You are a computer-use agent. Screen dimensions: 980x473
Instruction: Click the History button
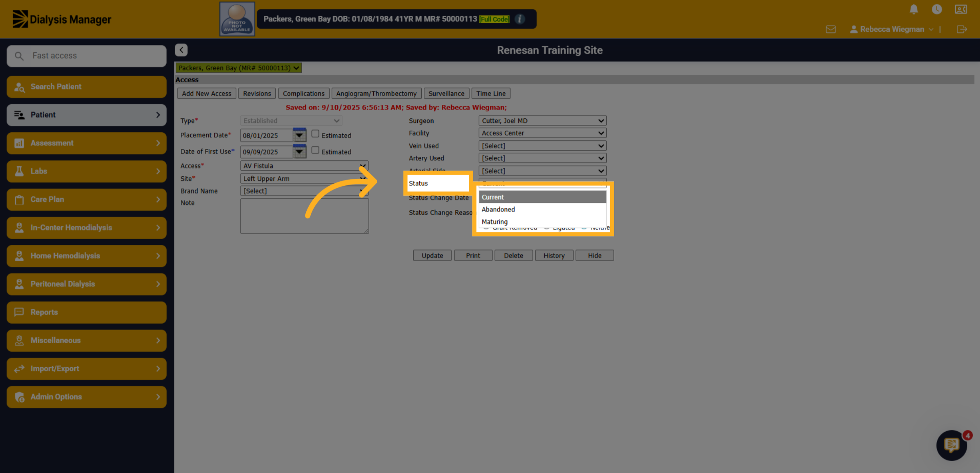(554, 255)
